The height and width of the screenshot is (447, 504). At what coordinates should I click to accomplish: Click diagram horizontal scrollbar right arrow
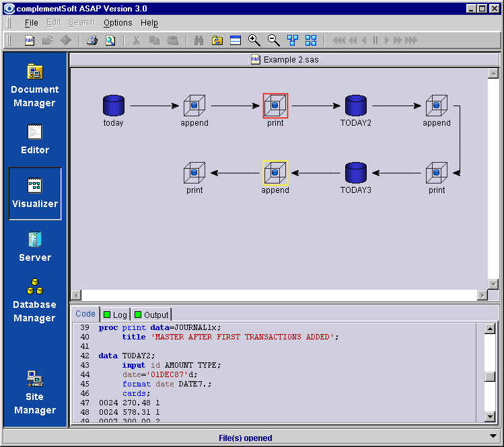tap(482, 295)
